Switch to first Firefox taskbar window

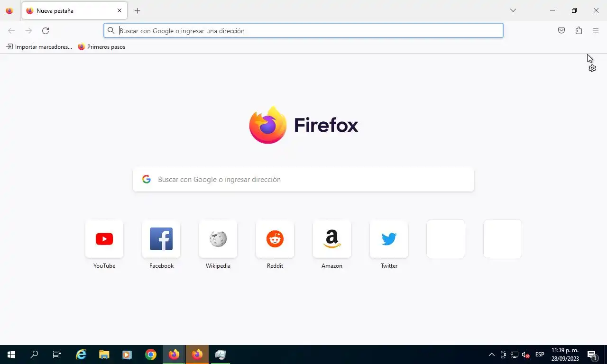(174, 355)
